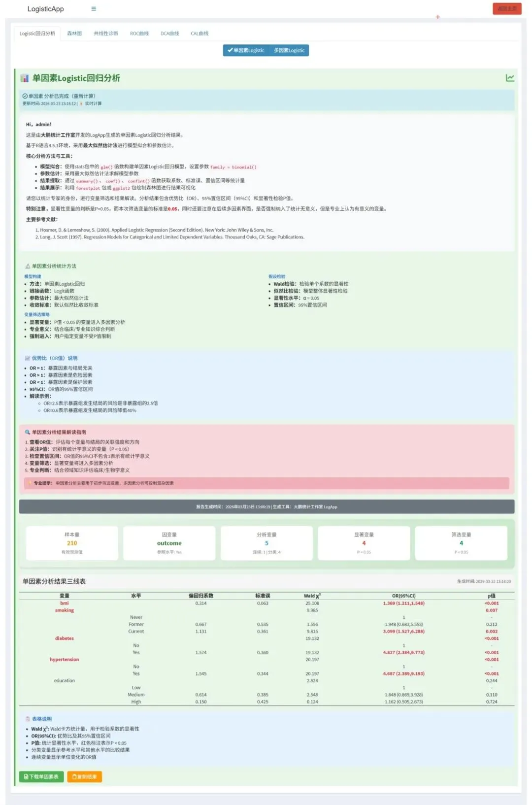The image size is (532, 805).
Task: Click the smoking variable row label
Action: (65, 610)
